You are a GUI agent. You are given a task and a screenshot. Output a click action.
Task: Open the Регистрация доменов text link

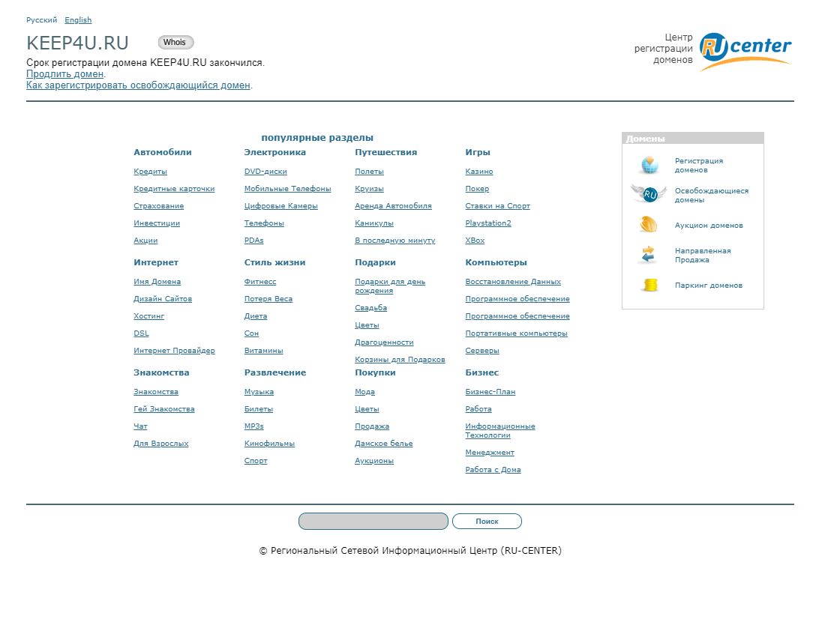[698, 166]
